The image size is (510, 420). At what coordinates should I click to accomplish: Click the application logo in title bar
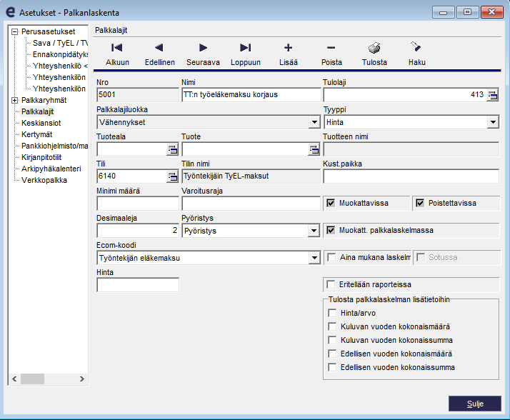11,12
